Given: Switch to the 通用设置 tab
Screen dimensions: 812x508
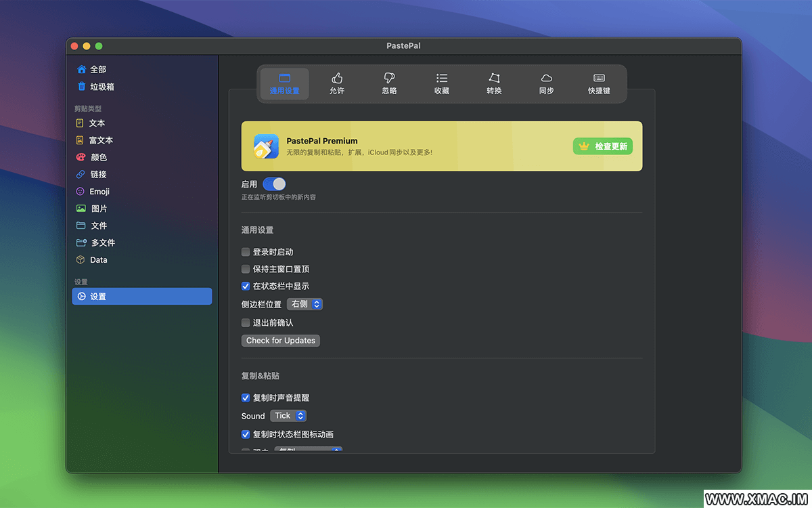Looking at the screenshot, I should [284, 83].
